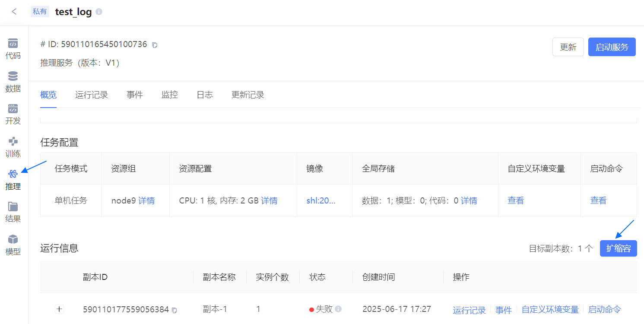Expand the 副本-1 replica row
The height and width of the screenshot is (324, 644).
(x=60, y=309)
